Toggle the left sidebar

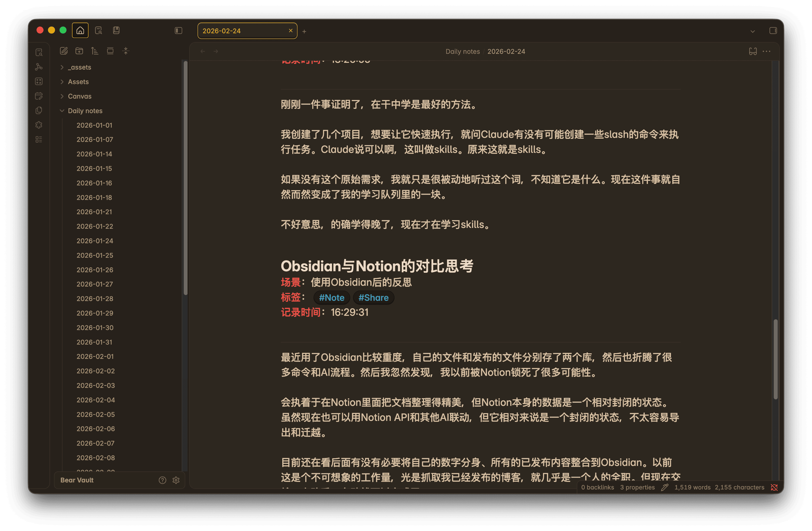(x=178, y=31)
